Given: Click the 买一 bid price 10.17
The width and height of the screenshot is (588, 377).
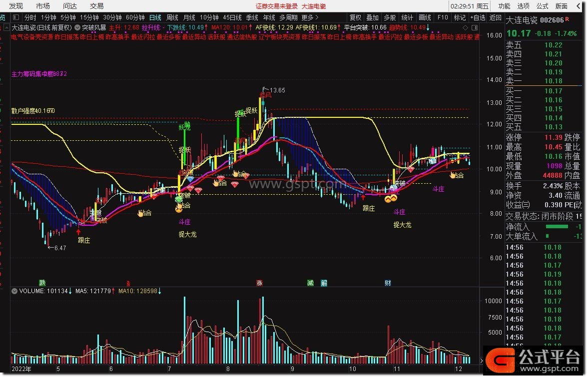Looking at the screenshot, I should [554, 91].
